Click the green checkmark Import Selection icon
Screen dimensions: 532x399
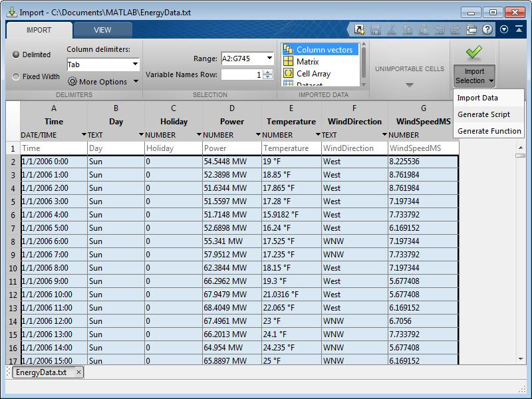tap(473, 53)
